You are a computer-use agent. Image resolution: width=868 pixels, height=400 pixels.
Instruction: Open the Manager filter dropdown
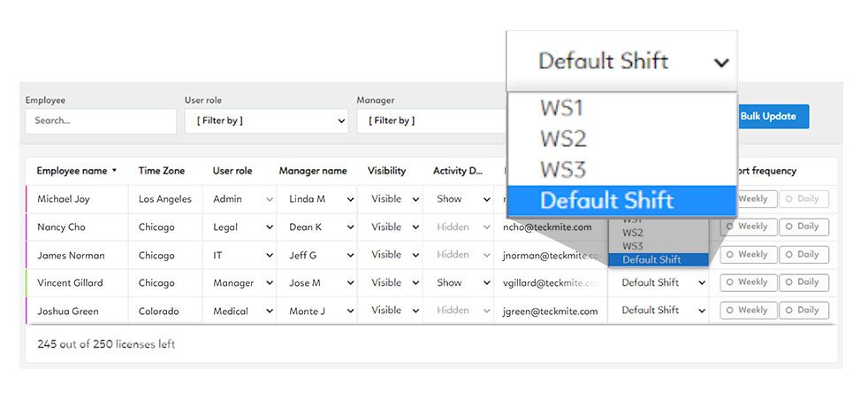click(431, 120)
